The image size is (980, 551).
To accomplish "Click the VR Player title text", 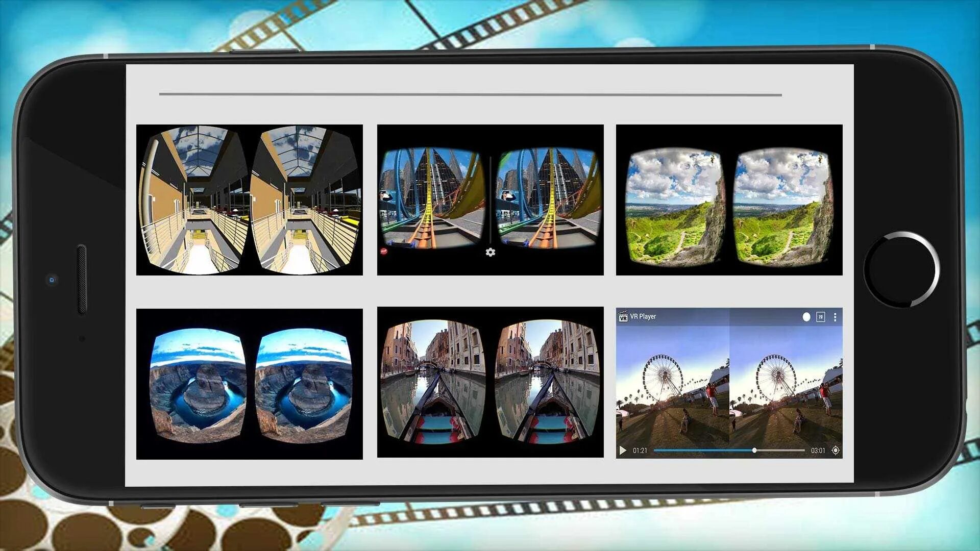I will point(643,316).
